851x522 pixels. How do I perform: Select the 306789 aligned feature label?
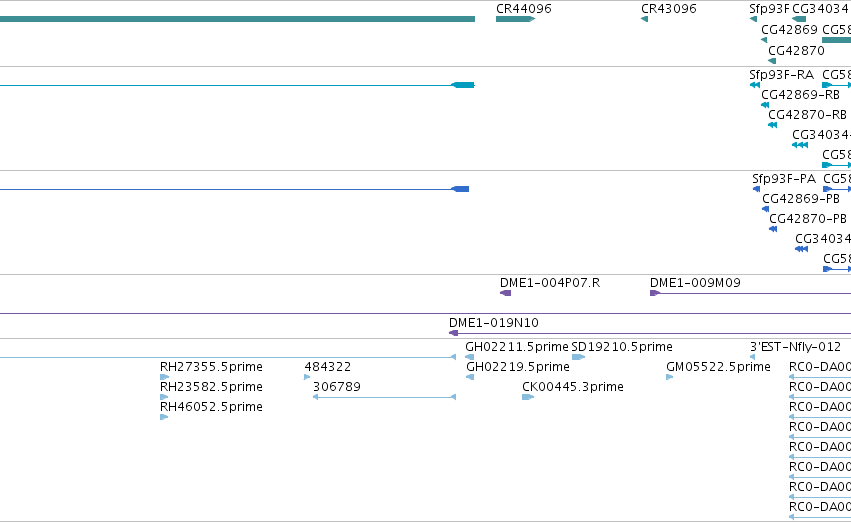point(336,387)
